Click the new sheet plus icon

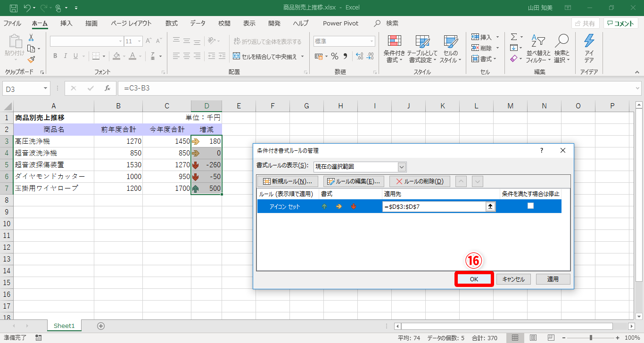pos(100,326)
